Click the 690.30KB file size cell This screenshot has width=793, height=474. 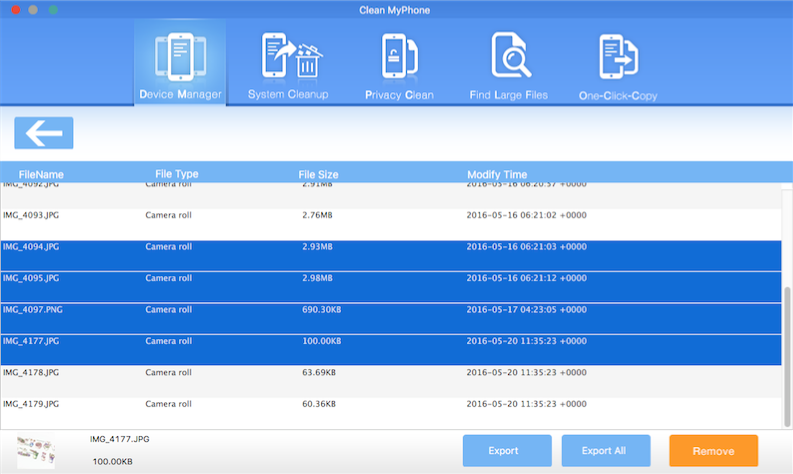coord(322,310)
